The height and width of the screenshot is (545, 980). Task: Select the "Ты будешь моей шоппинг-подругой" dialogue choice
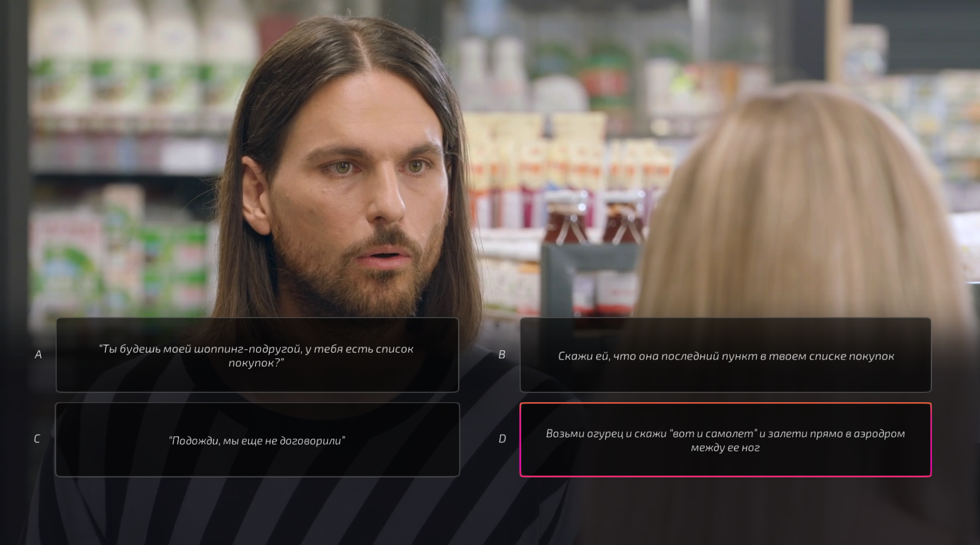[257, 355]
